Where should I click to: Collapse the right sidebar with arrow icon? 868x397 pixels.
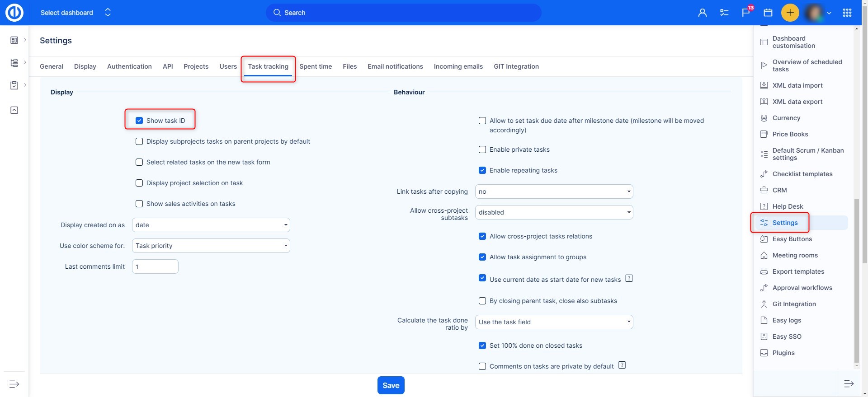coord(849,384)
